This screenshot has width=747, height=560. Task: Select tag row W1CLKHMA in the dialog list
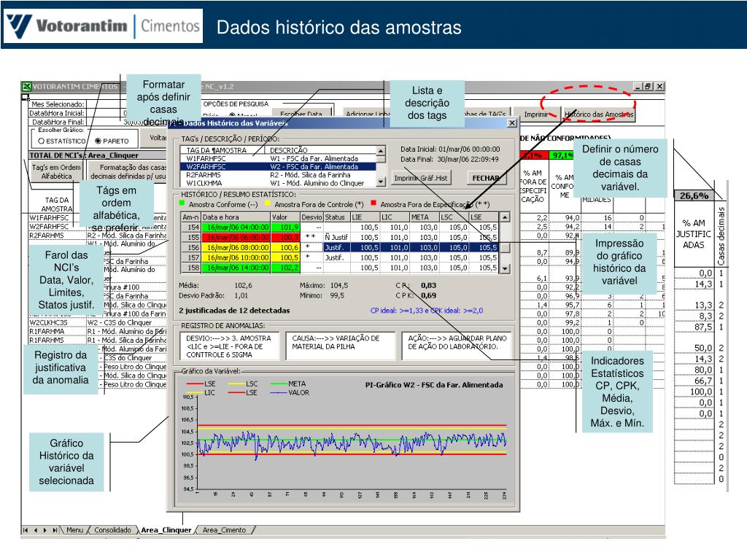278,183
